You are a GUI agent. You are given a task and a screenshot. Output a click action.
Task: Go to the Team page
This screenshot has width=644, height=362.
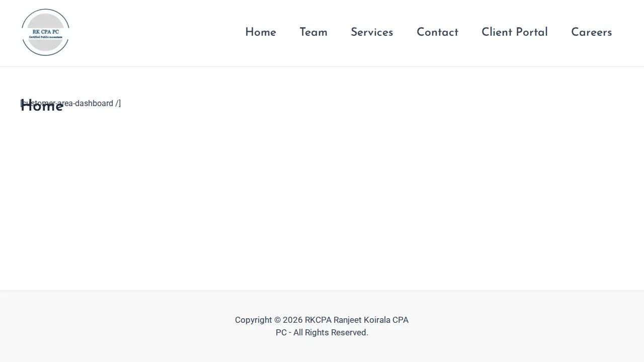(313, 32)
